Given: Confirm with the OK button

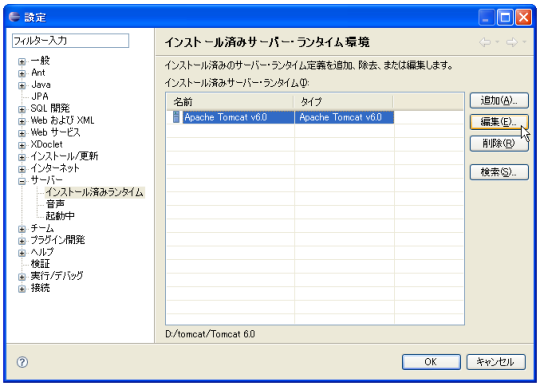Looking at the screenshot, I should coord(431,362).
